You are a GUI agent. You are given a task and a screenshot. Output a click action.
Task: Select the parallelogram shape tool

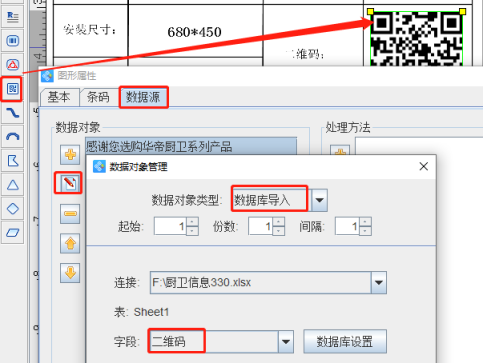13,232
